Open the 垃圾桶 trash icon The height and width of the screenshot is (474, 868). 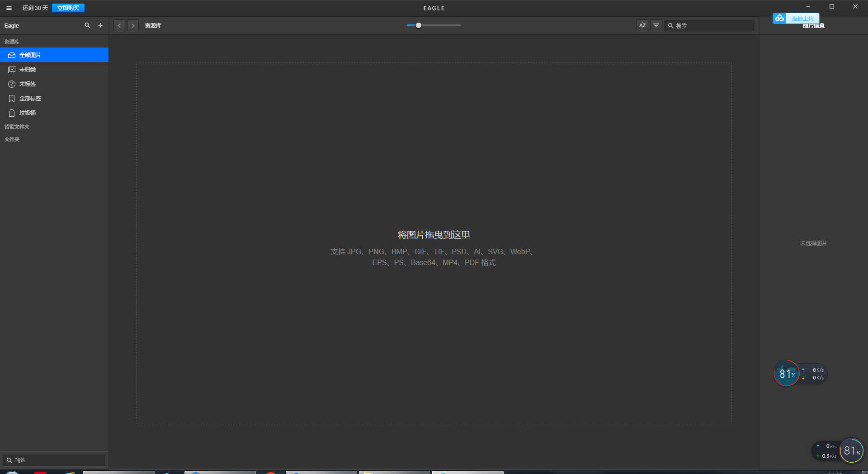[x=11, y=113]
